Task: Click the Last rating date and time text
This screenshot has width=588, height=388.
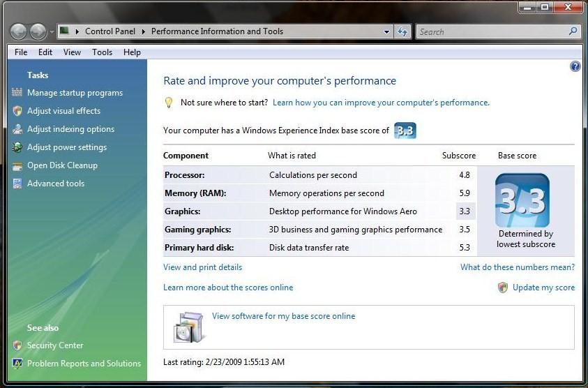Action: tap(224, 362)
